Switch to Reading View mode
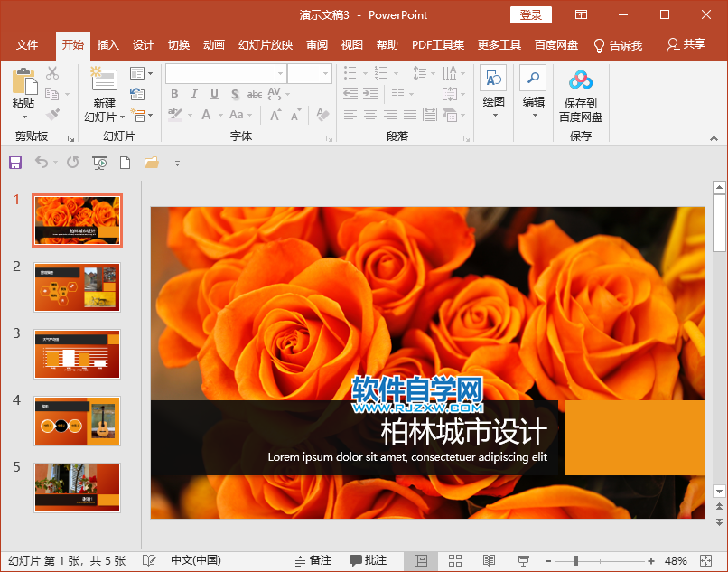 [x=489, y=560]
